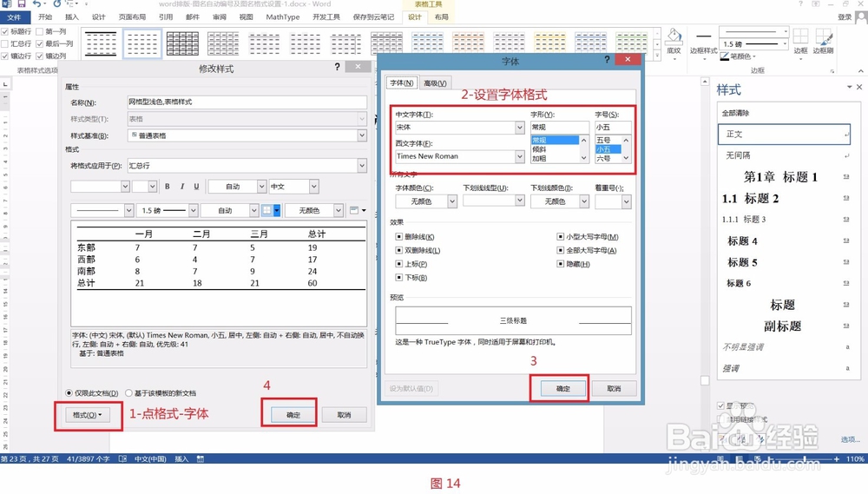868x494 pixels.
Task: Open the 字体颜色 dropdown
Action: point(452,201)
